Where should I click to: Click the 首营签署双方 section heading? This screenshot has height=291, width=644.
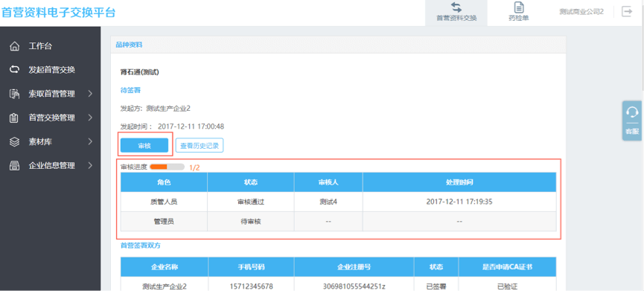pos(141,246)
